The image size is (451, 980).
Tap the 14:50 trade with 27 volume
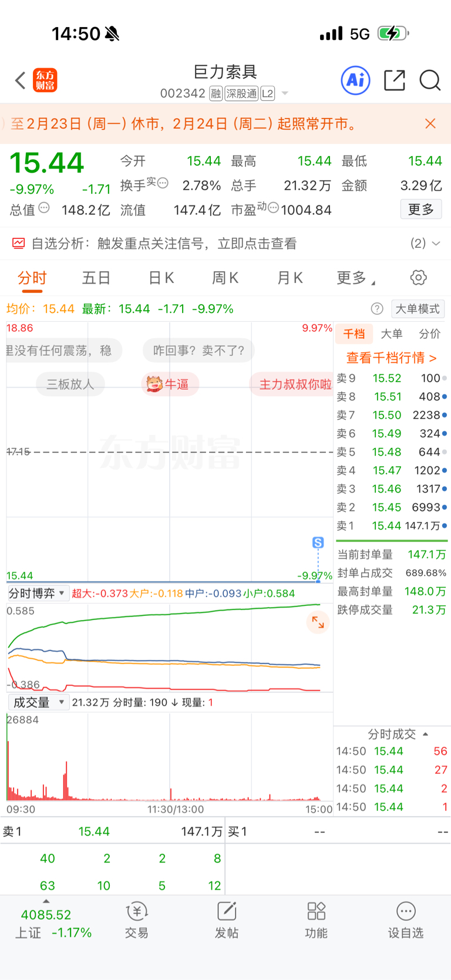(392, 770)
